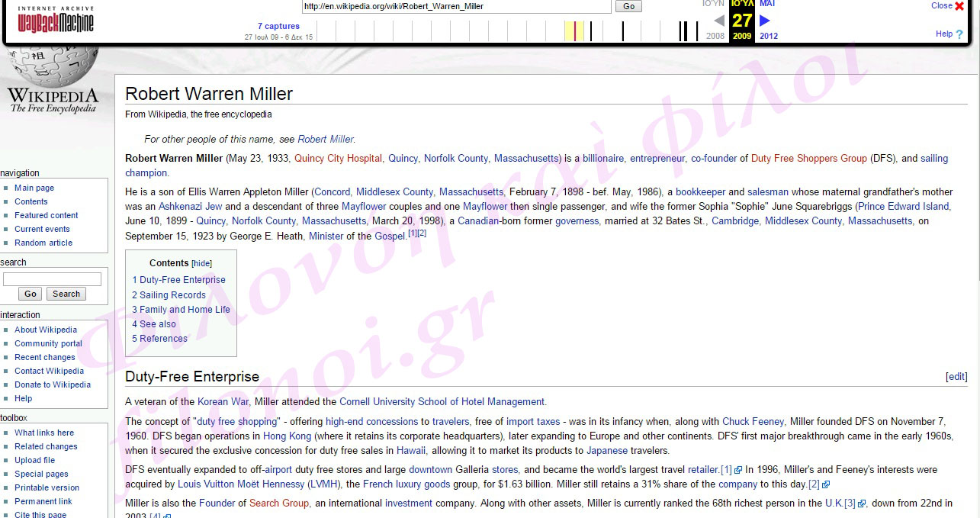The width and height of the screenshot is (980, 518).
Task: Jump to 3 Family and Home Life
Action: 181,310
